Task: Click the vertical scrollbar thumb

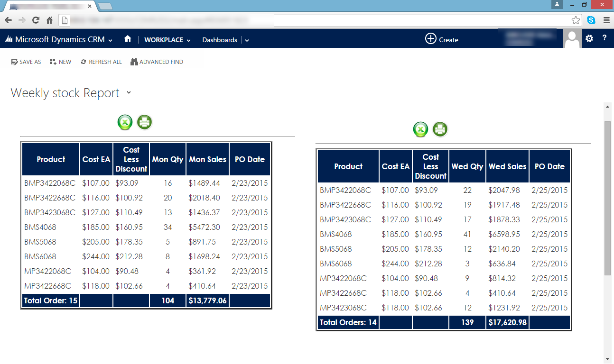Action: [x=607, y=198]
